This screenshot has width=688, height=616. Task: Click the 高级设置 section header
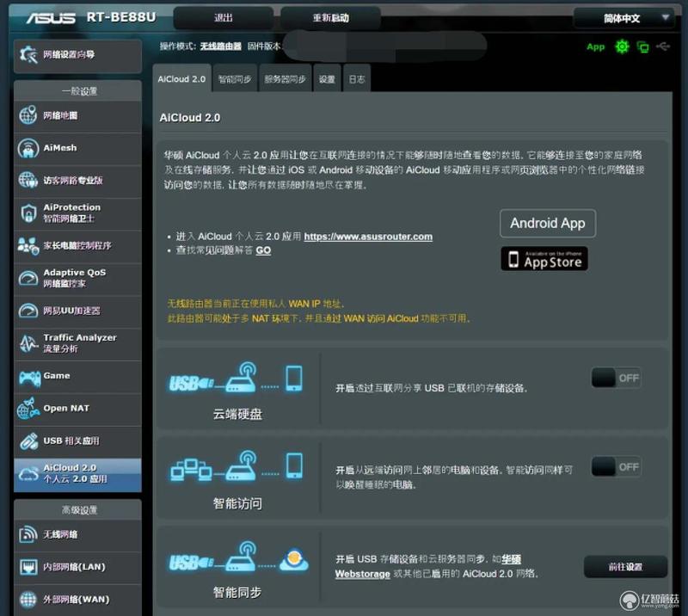[x=79, y=509]
